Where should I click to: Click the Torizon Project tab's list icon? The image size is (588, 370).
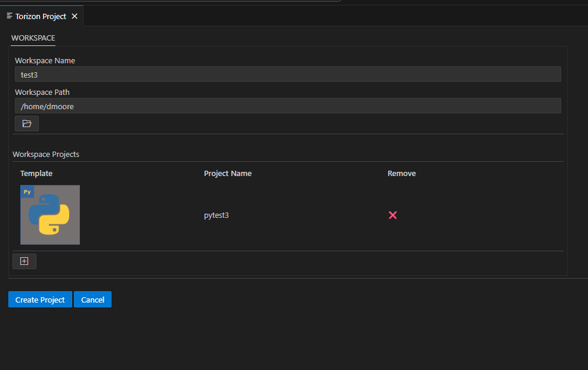[10, 16]
